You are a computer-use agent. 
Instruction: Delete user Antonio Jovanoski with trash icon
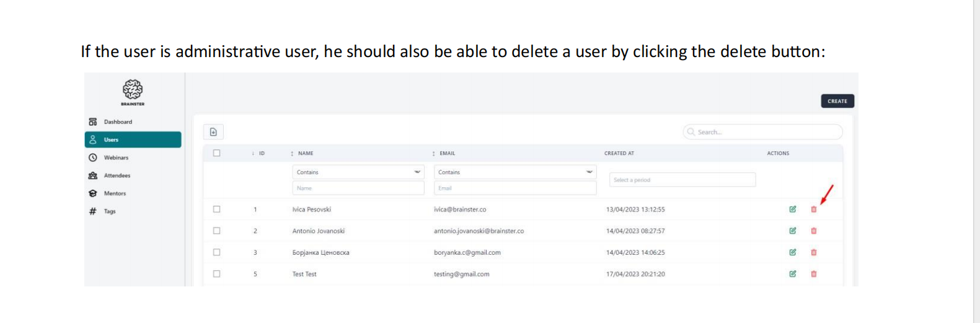[x=813, y=231]
